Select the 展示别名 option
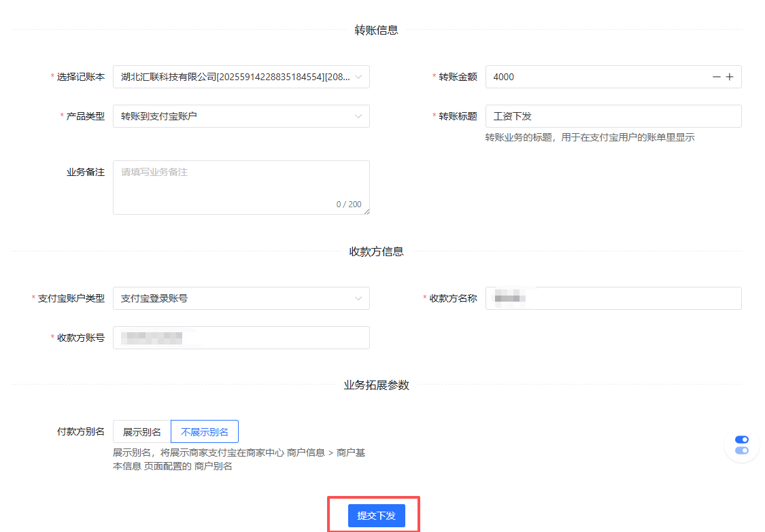The height and width of the screenshot is (532, 765). tap(142, 431)
